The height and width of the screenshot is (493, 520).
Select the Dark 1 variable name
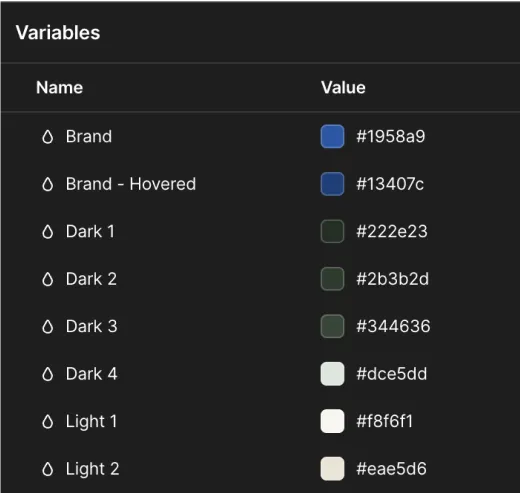click(x=90, y=231)
